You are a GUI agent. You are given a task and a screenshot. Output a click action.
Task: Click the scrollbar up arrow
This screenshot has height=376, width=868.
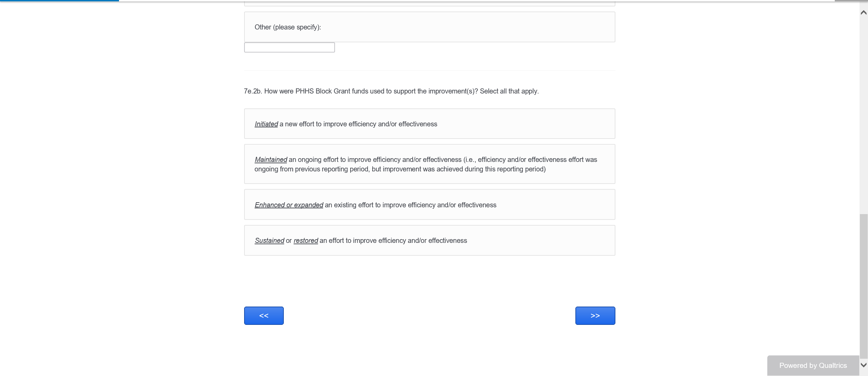tap(864, 13)
